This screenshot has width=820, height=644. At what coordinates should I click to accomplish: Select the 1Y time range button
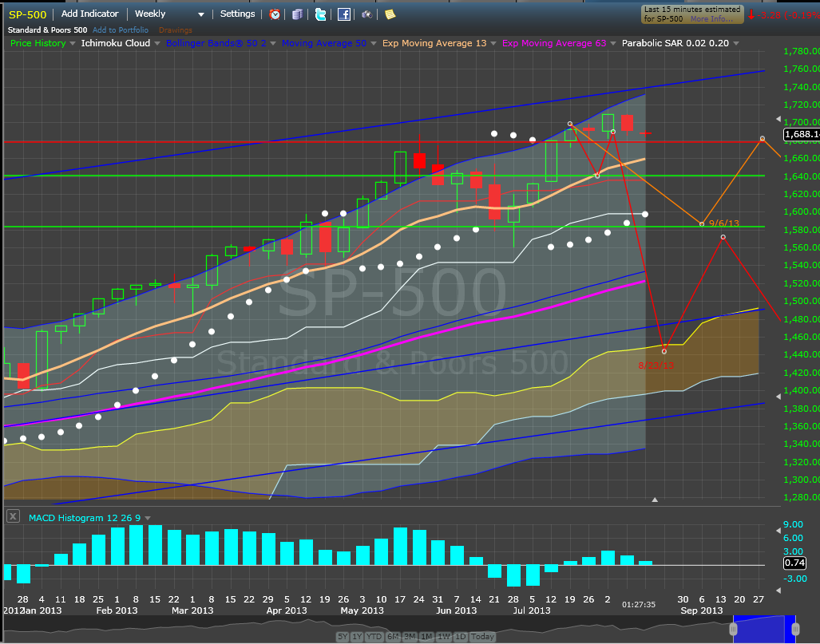tap(357, 636)
